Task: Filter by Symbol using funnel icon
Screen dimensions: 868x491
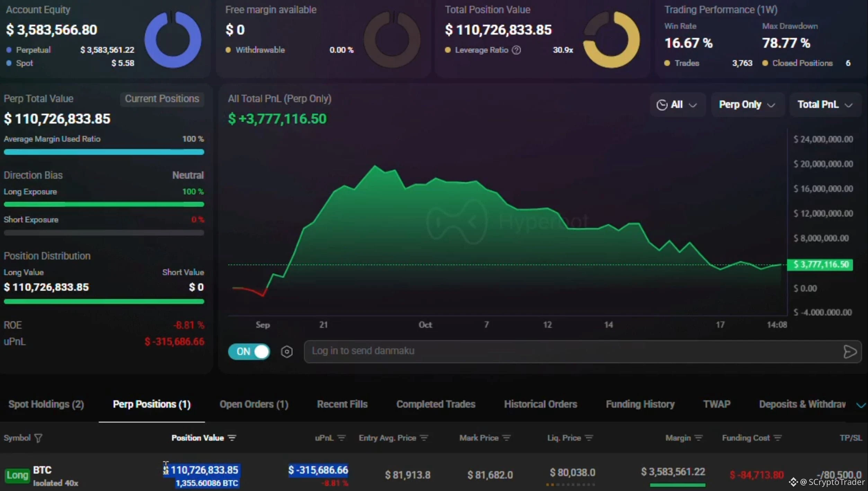Action: click(38, 438)
